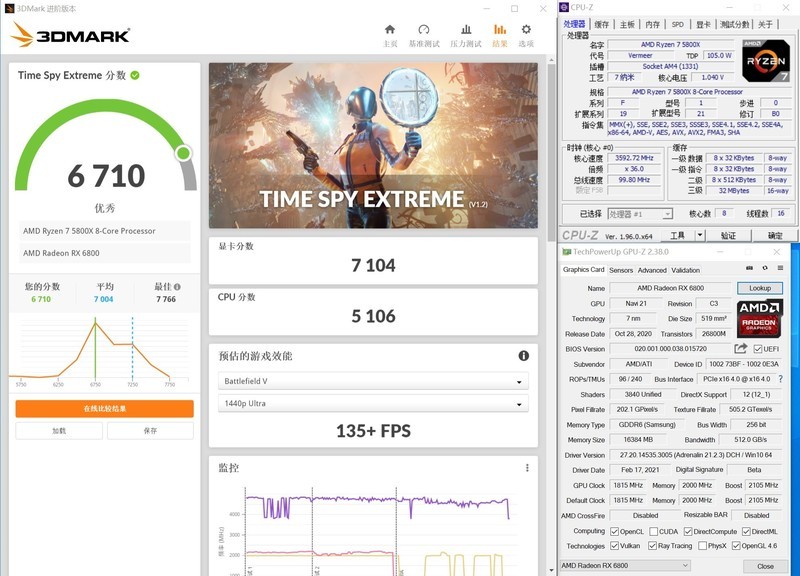800x576 pixels.
Task: Switch to the CPU-Z SPD tab
Action: pos(678,25)
